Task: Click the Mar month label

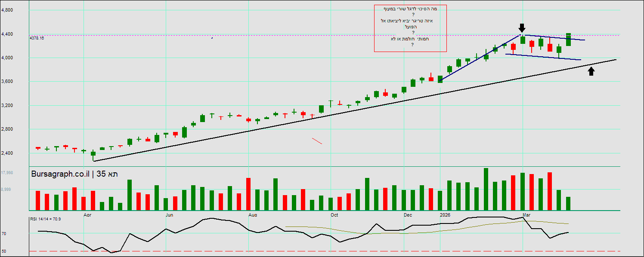Action: tap(526, 214)
